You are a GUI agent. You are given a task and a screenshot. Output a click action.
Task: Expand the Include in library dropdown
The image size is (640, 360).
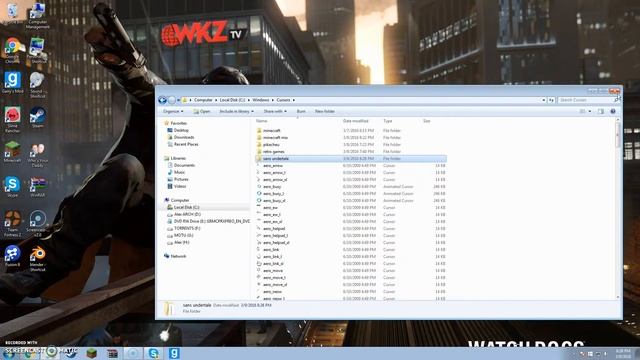tap(236, 111)
